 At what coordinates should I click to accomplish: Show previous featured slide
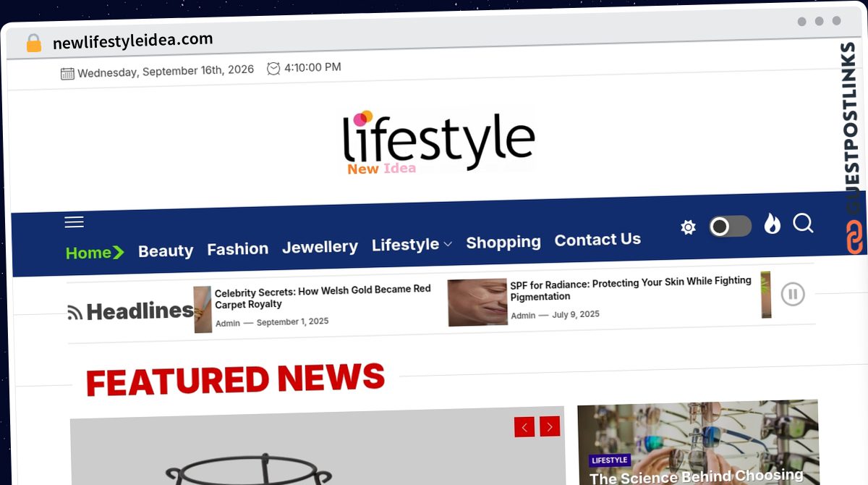pyautogui.click(x=524, y=427)
